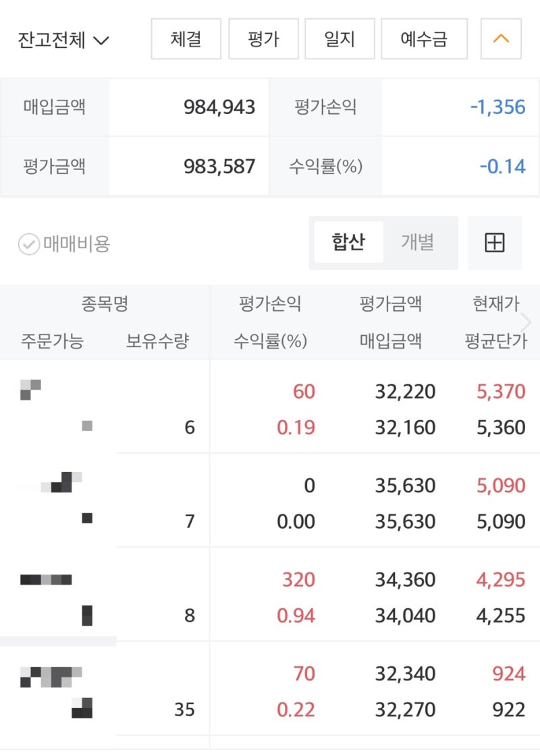Collapse summary with the orange up chevron
Screen dimensions: 540x756
[501, 39]
